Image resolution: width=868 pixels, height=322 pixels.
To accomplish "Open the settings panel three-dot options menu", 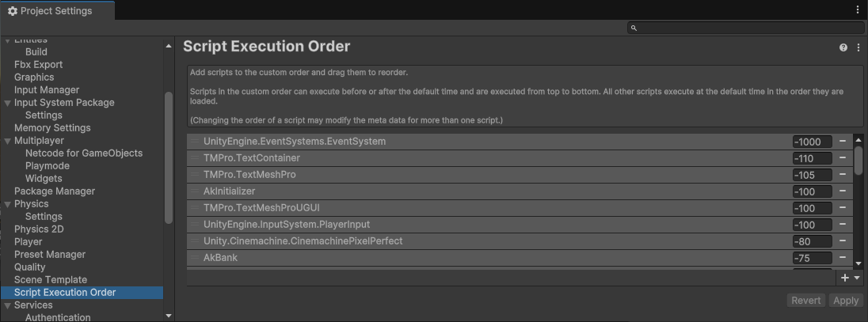I will point(858,48).
